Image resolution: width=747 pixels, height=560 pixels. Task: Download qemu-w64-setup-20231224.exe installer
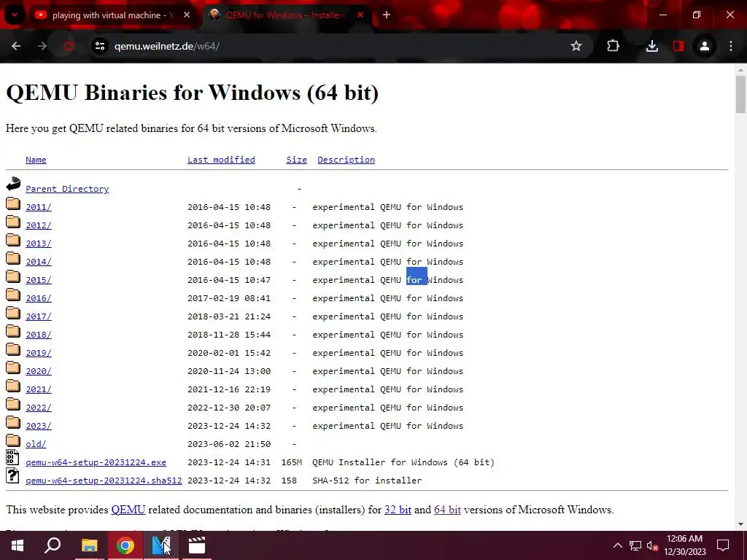pos(96,462)
